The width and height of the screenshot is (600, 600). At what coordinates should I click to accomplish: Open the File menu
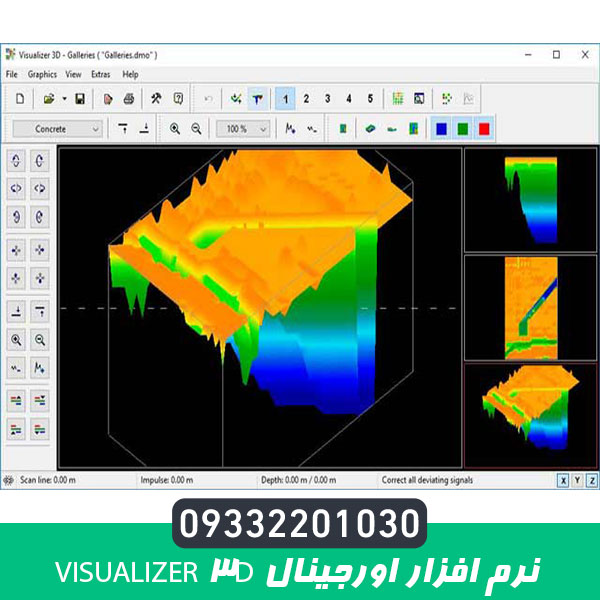click(11, 74)
